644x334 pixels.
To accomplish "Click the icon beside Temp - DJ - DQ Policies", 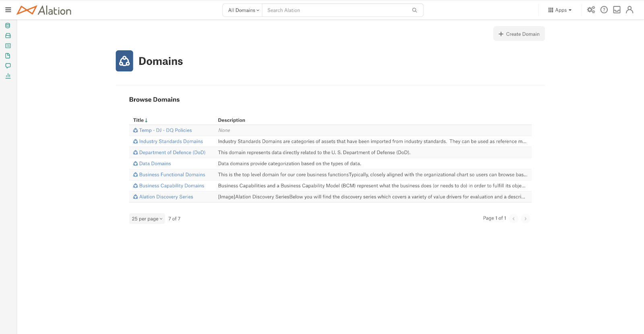I will (x=136, y=130).
